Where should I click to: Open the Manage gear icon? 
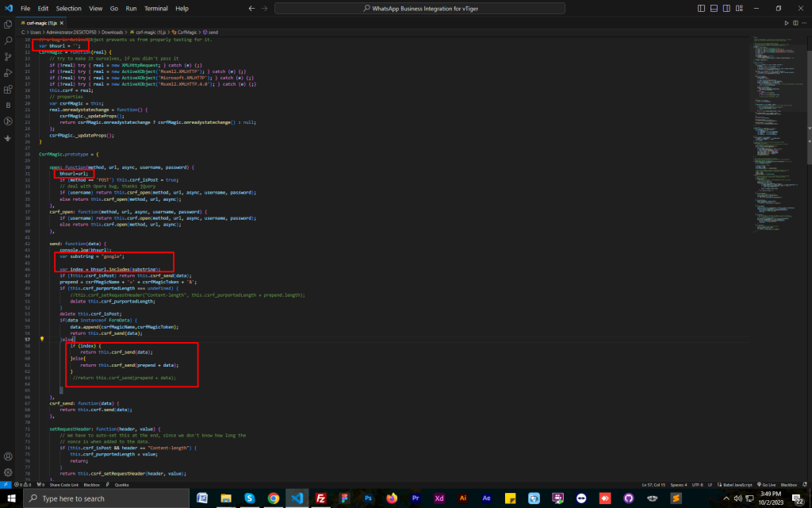tap(8, 472)
